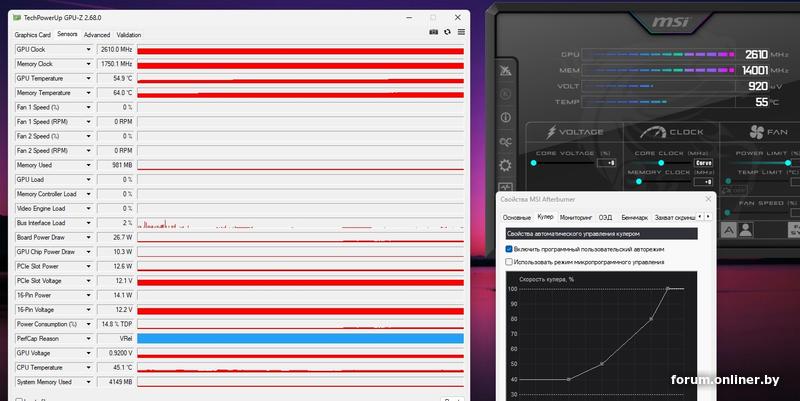Toggle the software automatic fan control checkbox

[x=509, y=248]
